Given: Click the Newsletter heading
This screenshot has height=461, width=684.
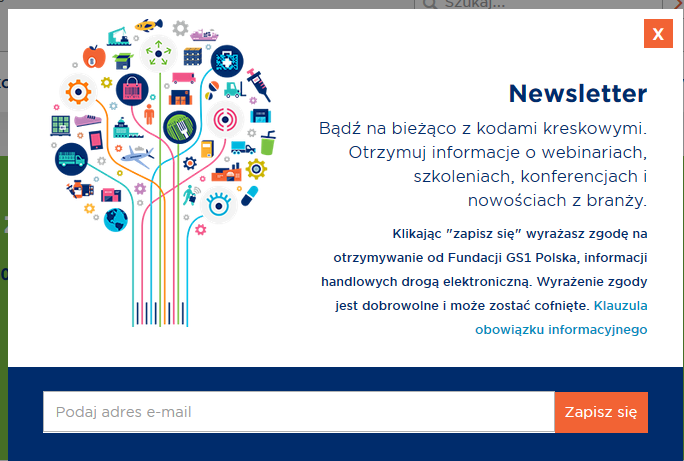Looking at the screenshot, I should coord(577,94).
